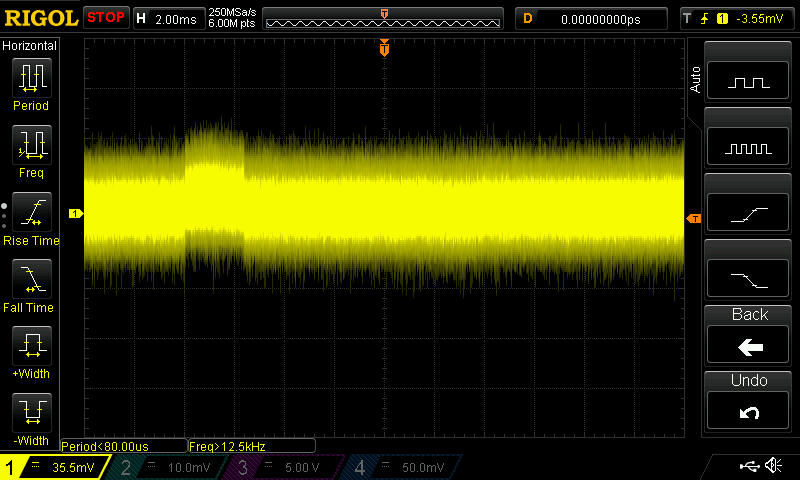Select the Period measurement icon
800x480 pixels.
(x=32, y=78)
